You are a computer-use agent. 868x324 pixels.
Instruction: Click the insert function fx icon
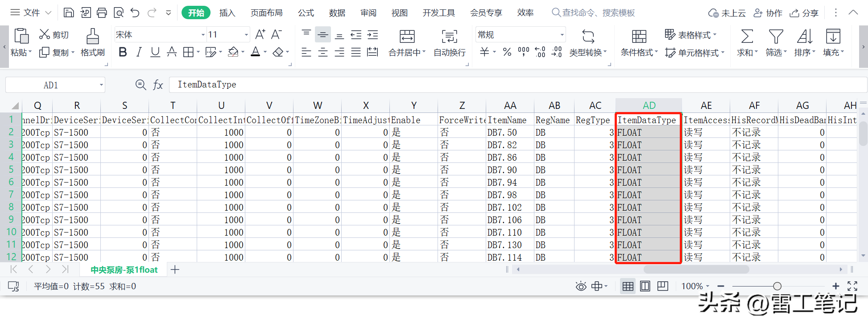[x=158, y=85]
